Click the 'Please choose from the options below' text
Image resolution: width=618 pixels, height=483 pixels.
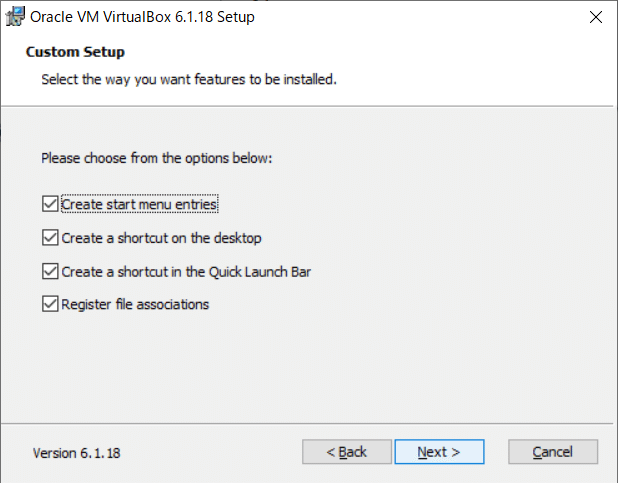pyautogui.click(x=156, y=158)
